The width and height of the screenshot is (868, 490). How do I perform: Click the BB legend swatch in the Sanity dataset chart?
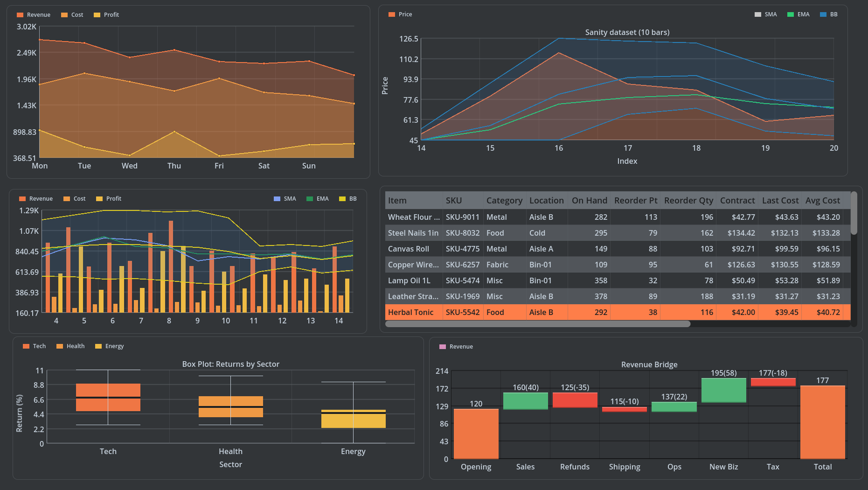823,14
